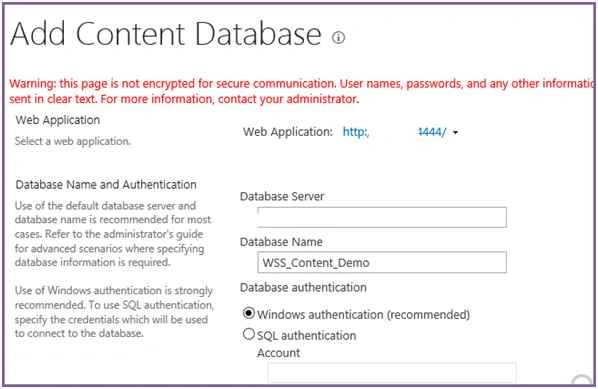The image size is (598, 389).
Task: Click the 'Select a web application.' description
Action: click(x=72, y=141)
